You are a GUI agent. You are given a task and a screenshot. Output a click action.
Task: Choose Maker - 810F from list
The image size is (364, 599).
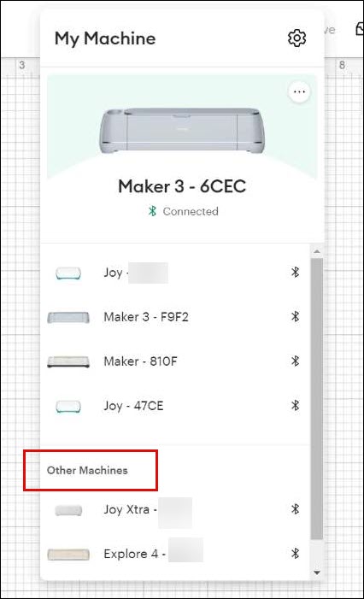pyautogui.click(x=140, y=361)
